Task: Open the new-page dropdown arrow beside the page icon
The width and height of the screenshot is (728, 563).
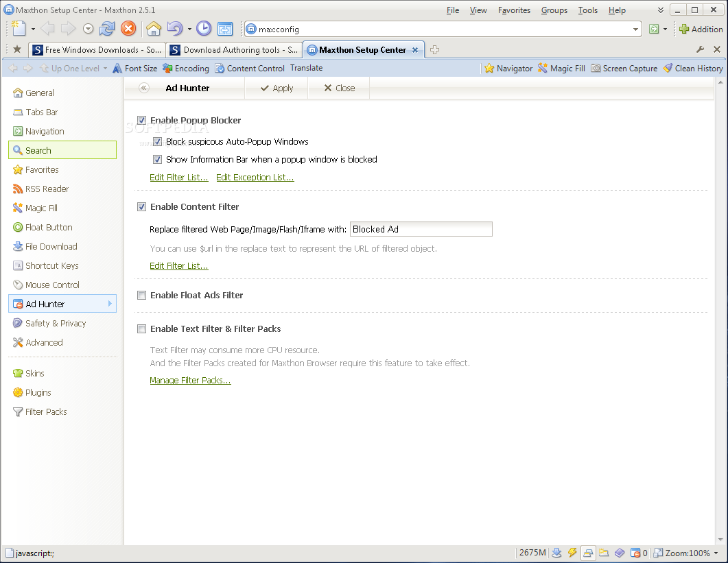Action: [x=33, y=29]
